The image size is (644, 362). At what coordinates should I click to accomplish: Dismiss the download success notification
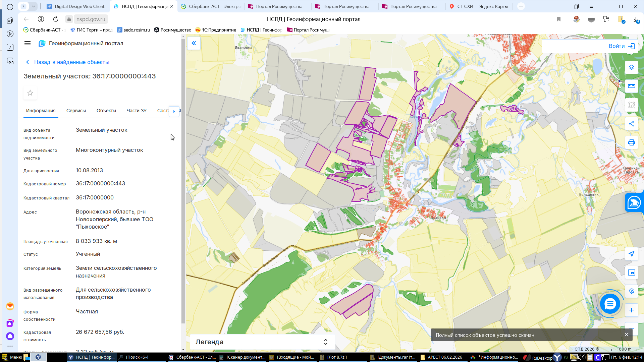[x=626, y=335]
